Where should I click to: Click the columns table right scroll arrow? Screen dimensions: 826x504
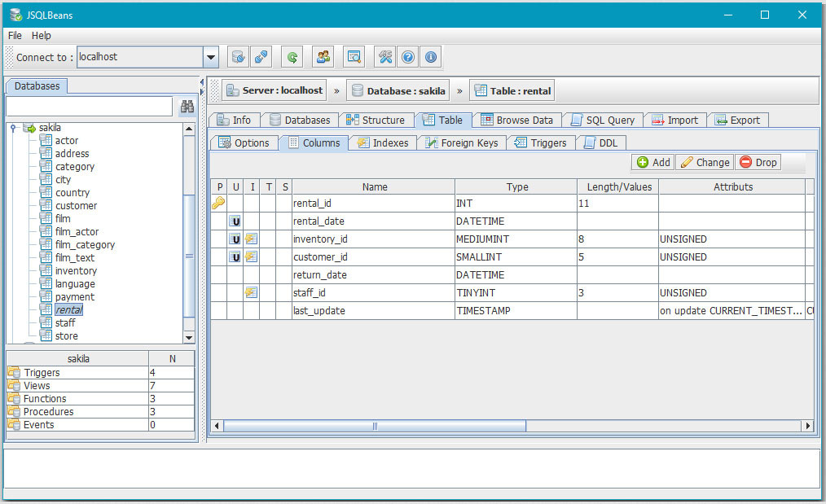[808, 426]
